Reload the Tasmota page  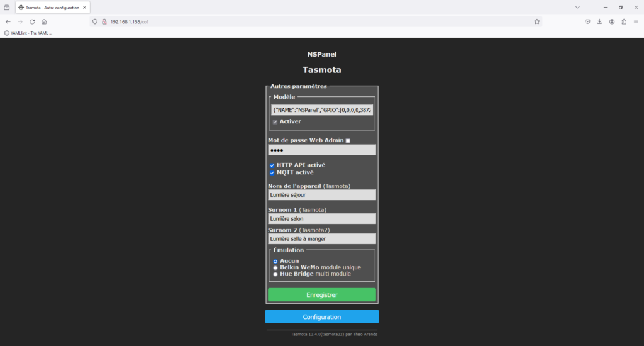[x=32, y=22]
